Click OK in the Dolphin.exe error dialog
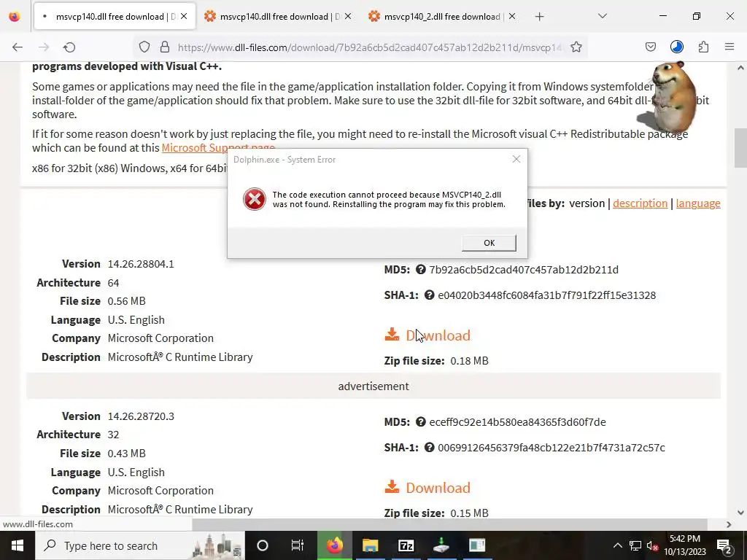 coord(489,243)
